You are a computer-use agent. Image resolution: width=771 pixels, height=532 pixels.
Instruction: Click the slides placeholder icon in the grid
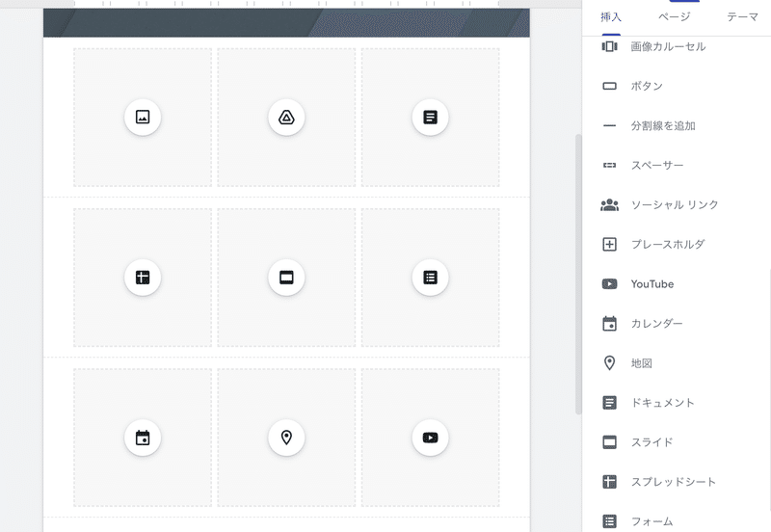coord(286,278)
